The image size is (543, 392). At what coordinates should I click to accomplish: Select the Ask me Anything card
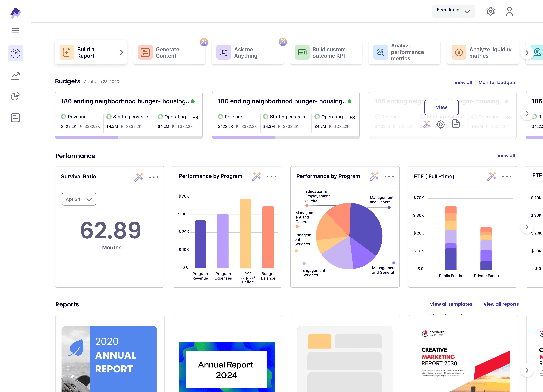click(x=248, y=52)
